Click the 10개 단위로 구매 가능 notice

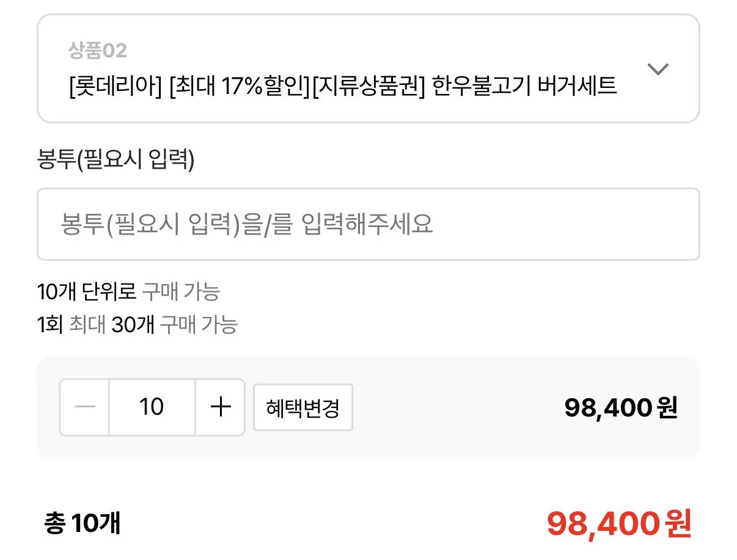[x=128, y=292]
